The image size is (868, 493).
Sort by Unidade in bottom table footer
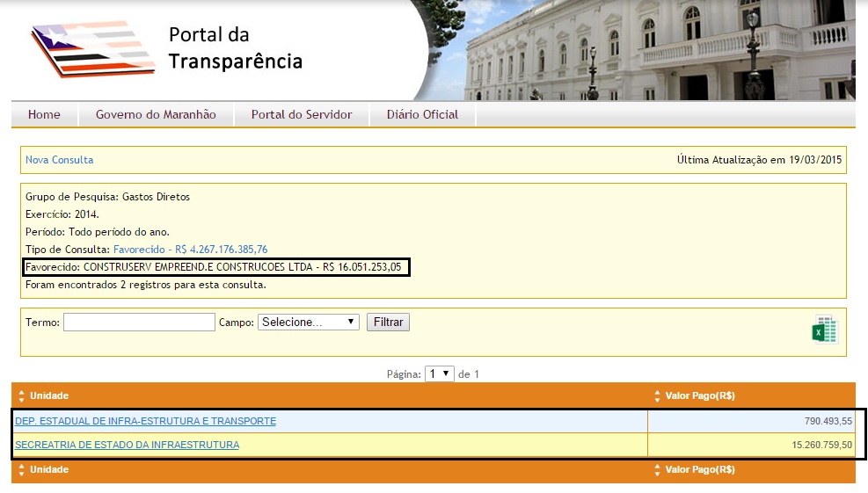tap(49, 469)
